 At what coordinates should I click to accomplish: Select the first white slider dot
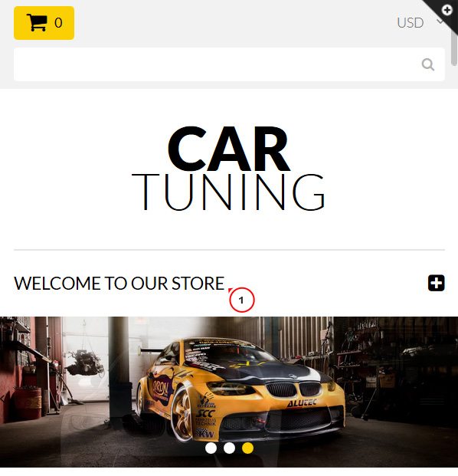[x=211, y=448]
